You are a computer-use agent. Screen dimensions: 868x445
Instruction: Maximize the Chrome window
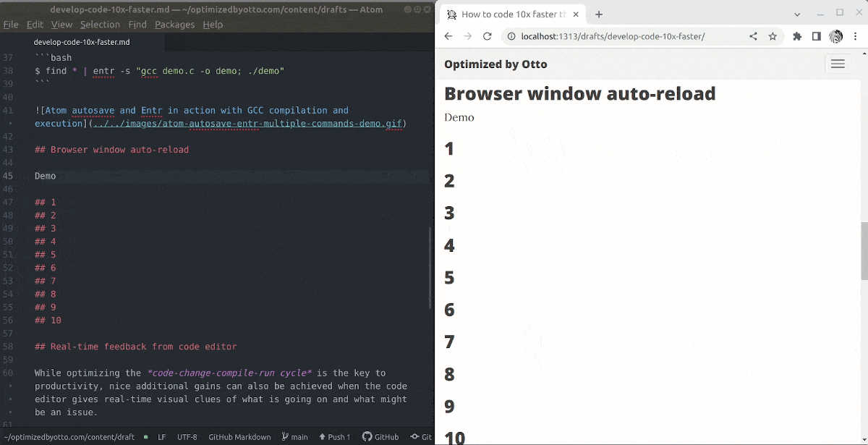[840, 12]
